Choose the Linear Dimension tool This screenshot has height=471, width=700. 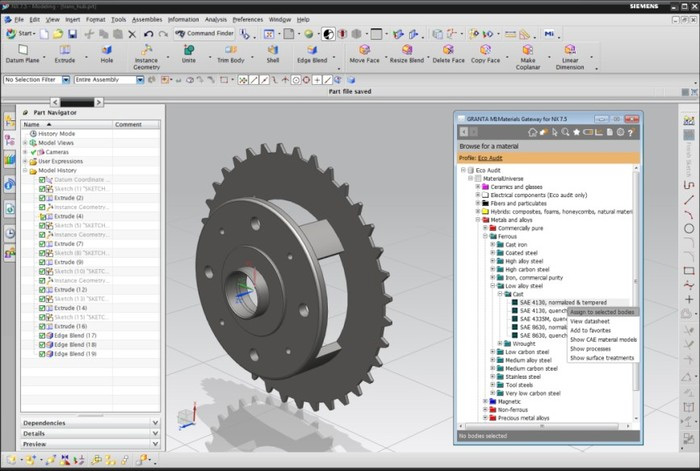click(x=570, y=57)
